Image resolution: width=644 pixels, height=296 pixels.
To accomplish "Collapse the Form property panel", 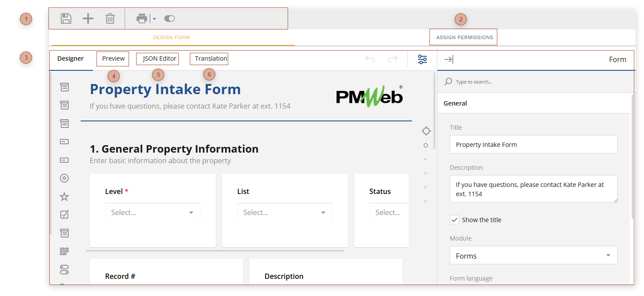I will (449, 59).
